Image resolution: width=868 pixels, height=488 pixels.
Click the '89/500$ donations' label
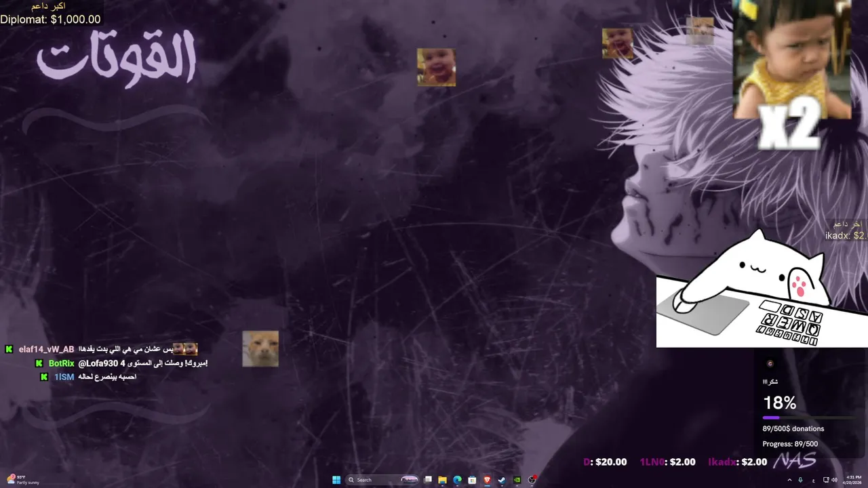click(x=793, y=428)
